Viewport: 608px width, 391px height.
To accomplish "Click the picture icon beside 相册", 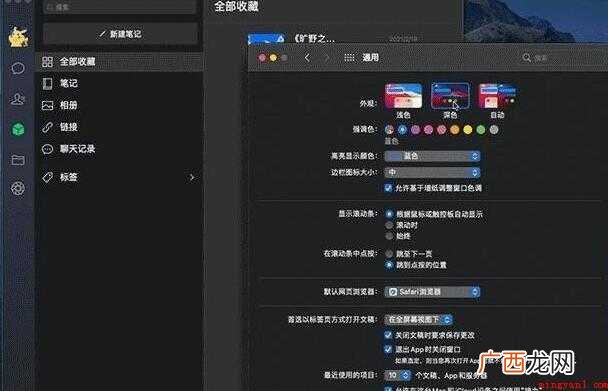I will pos(47,106).
